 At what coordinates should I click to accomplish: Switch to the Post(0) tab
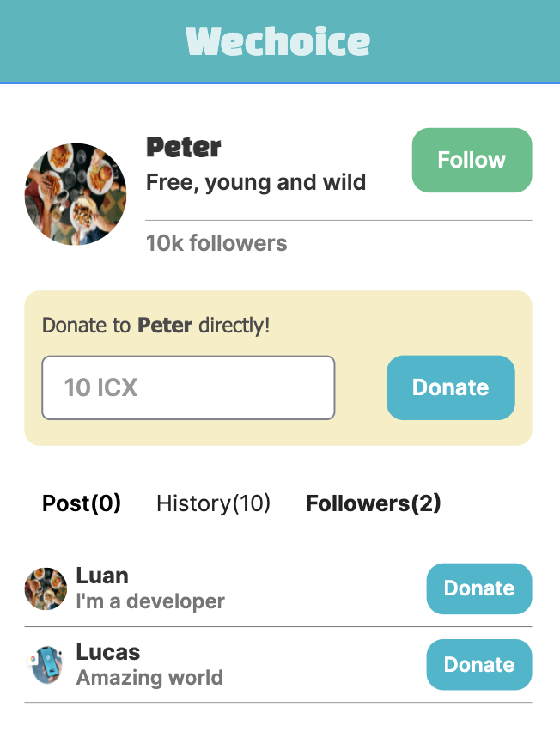click(x=82, y=503)
